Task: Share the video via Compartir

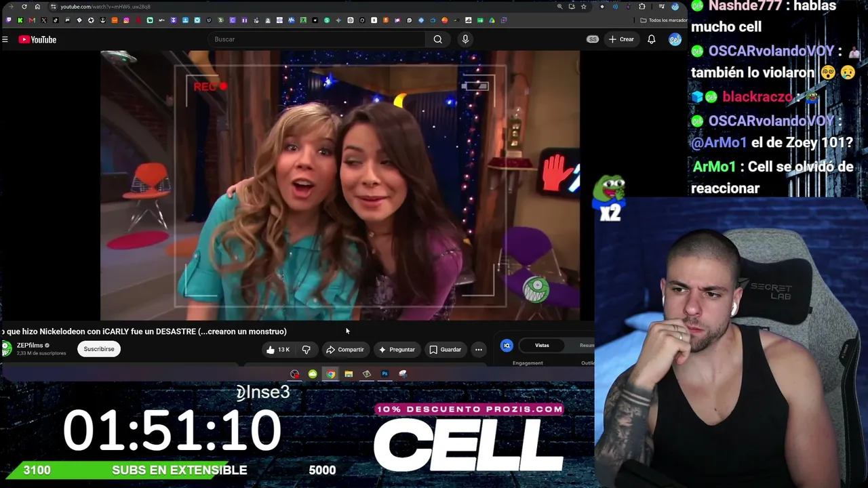Action: 345,350
